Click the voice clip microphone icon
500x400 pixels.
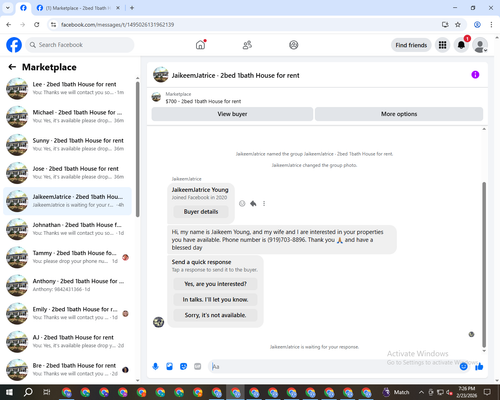pos(155,367)
